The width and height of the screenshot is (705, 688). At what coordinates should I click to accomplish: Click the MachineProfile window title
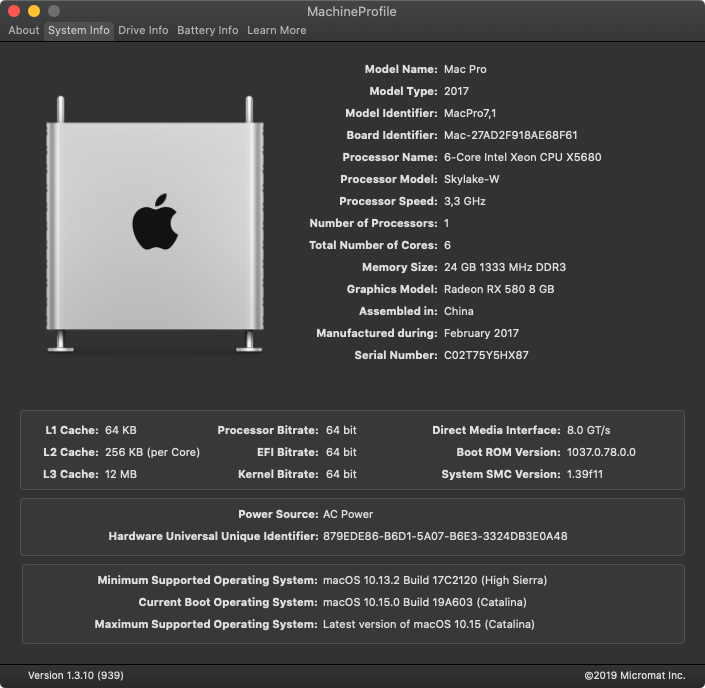coord(352,11)
